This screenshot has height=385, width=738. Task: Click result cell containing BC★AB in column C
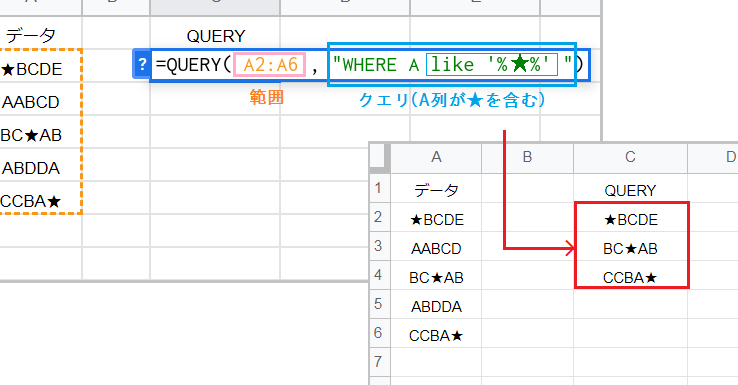click(x=630, y=249)
